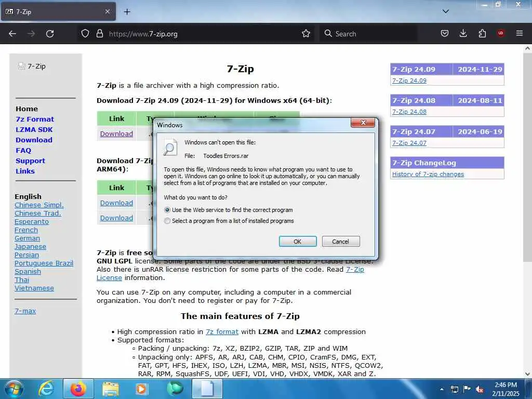
Task: Switch language to Chinese Trad.
Action: 37,214
